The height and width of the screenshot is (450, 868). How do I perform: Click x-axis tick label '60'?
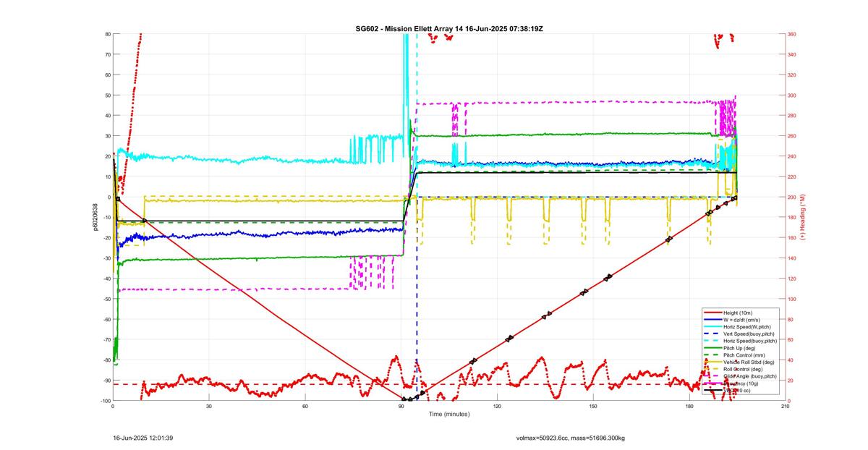(305, 407)
